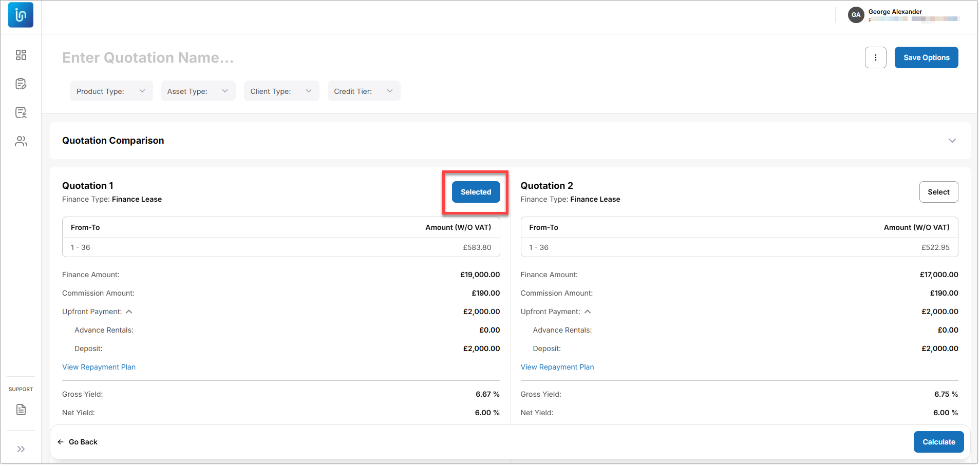980x466 pixels.
Task: Open the customers people icon in sidebar
Action: coord(21,141)
